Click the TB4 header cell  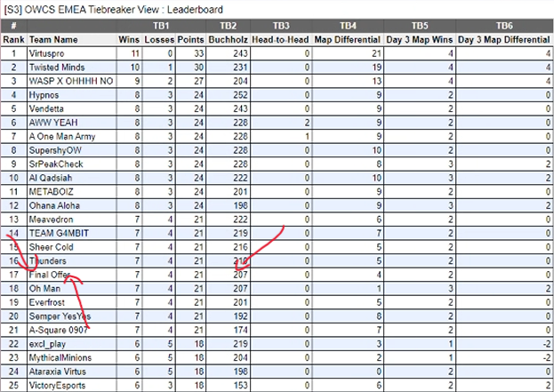coord(348,26)
